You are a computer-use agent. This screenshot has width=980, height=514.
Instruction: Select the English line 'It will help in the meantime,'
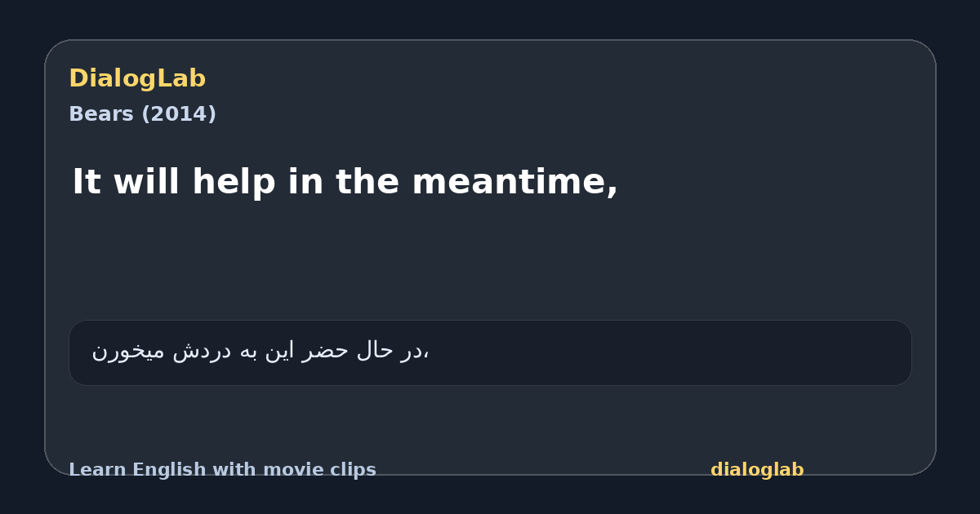tap(345, 181)
